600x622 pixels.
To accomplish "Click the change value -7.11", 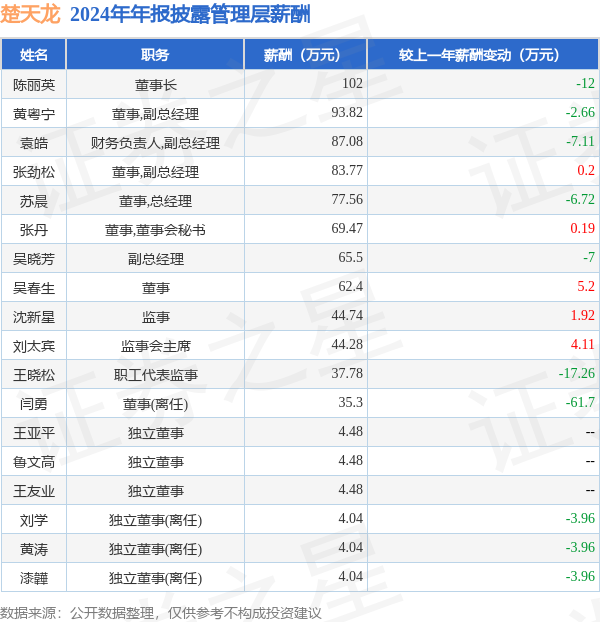I will coord(580,141).
